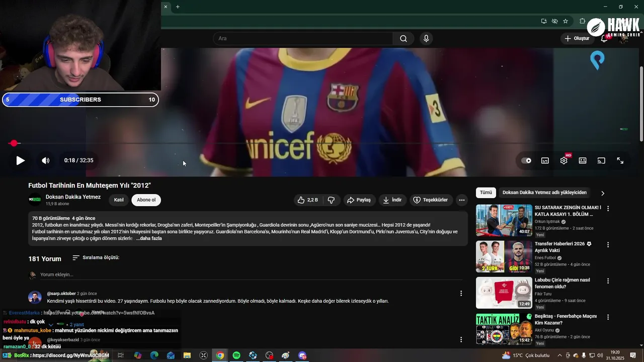Click the Enes Futbol channel name
The height and width of the screenshot is (362, 644).
(545, 258)
